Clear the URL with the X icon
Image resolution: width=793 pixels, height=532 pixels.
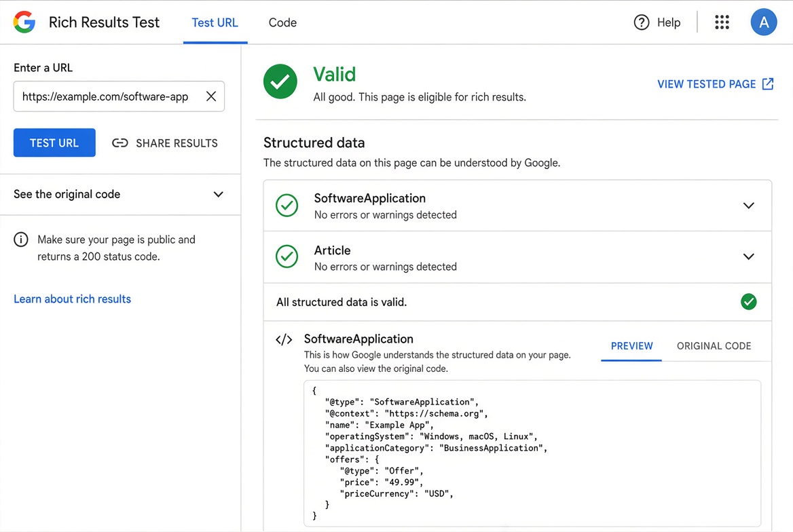pyautogui.click(x=211, y=96)
